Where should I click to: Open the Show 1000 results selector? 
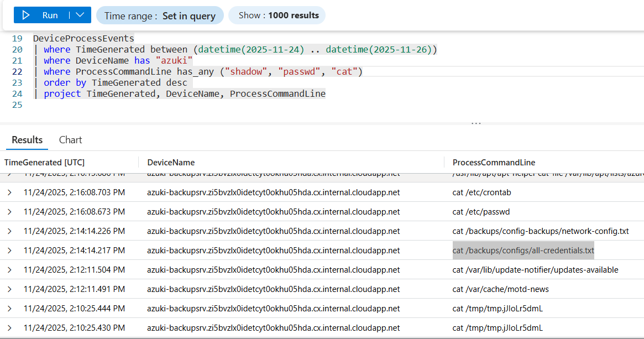click(x=278, y=15)
